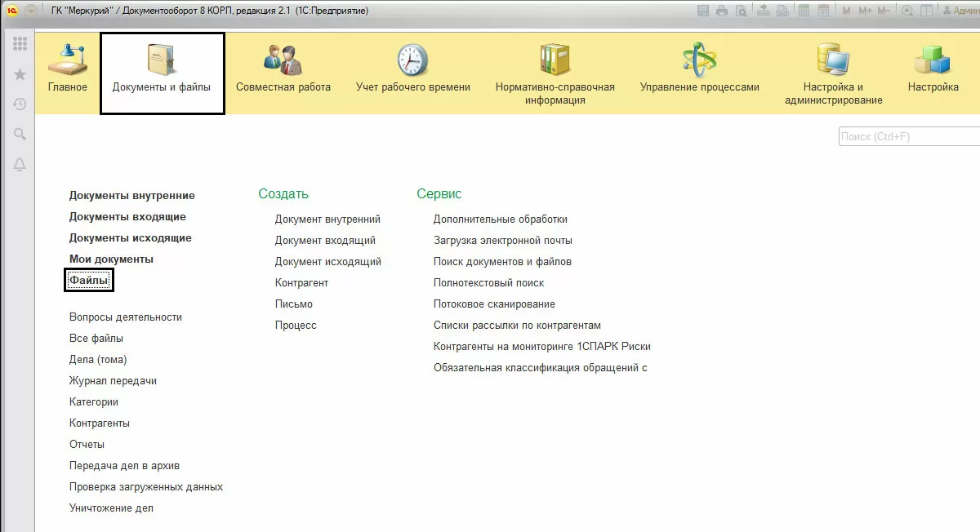Open Вопросы деятельности
Image resolution: width=980 pixels, height=532 pixels.
126,317
